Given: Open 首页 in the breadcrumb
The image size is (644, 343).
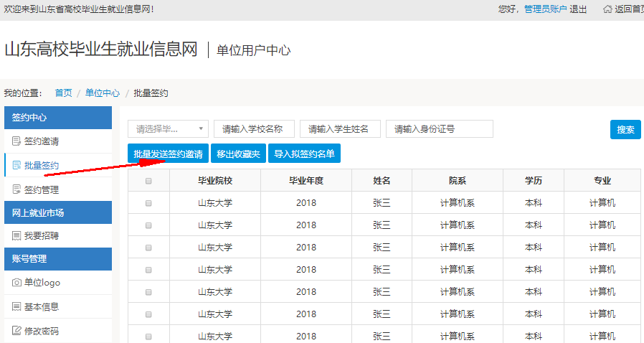Looking at the screenshot, I should tap(63, 93).
